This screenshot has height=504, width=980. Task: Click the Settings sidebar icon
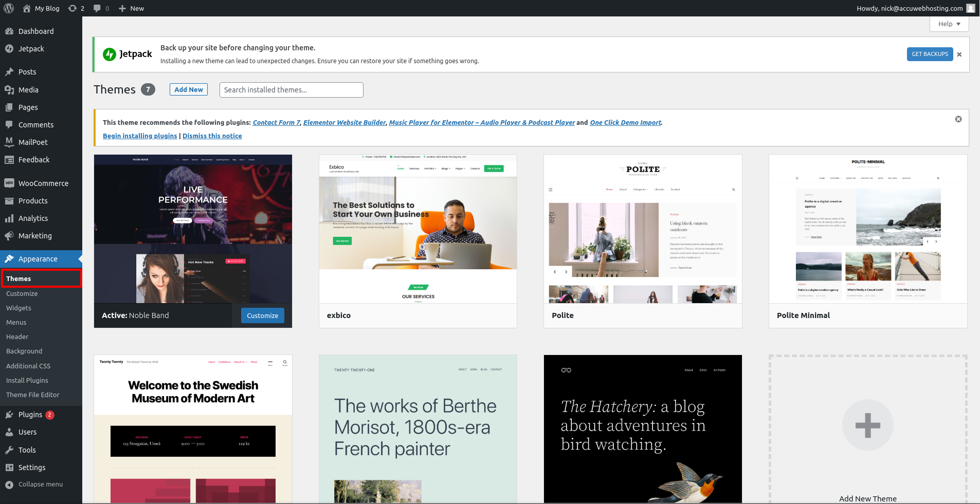9,468
